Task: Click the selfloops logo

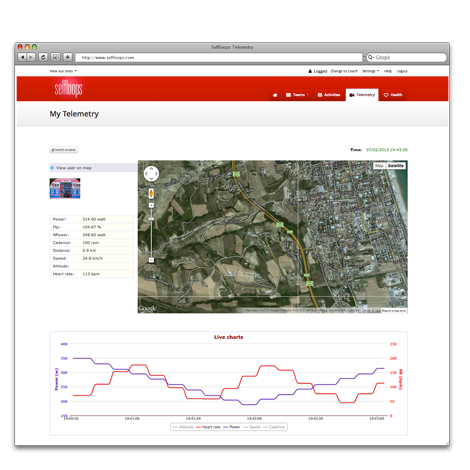Action: click(68, 88)
